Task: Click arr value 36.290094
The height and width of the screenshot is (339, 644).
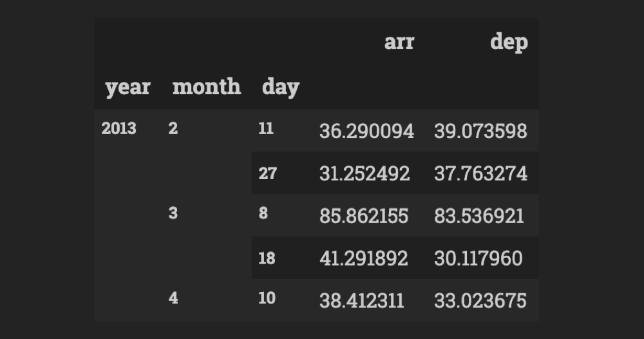Action: tap(367, 131)
